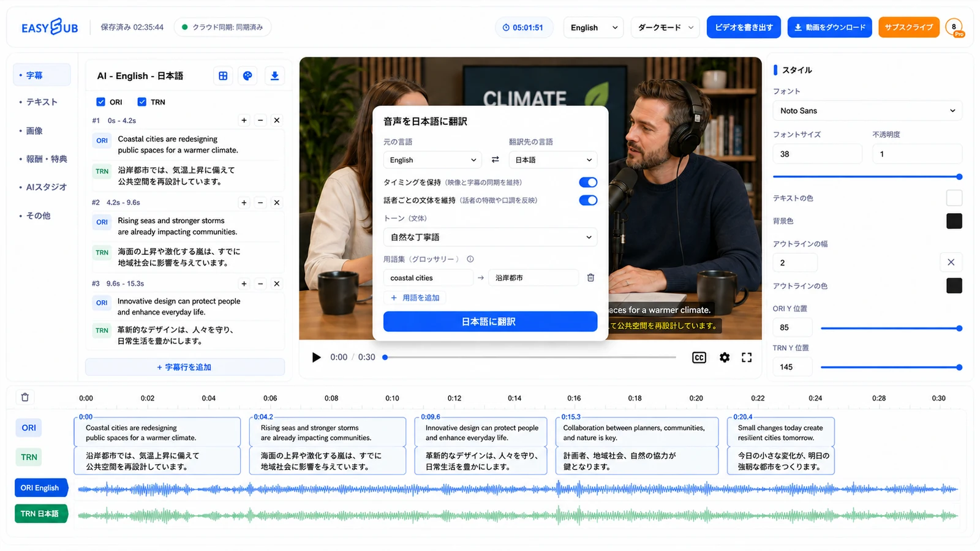
Task: Click the 日本語に翻訳 button
Action: coord(490,321)
